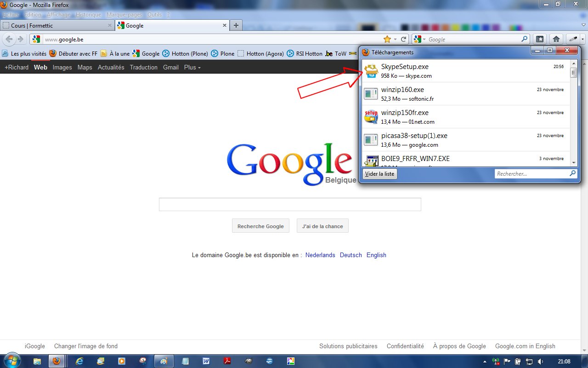The image size is (588, 368).
Task: Open Images in the Google bar
Action: click(x=62, y=67)
